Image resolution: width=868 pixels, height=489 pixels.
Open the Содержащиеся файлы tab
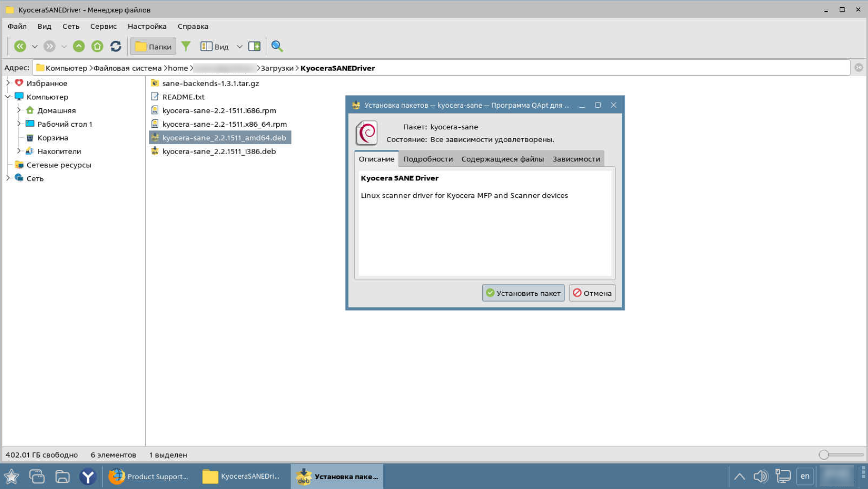[502, 159]
